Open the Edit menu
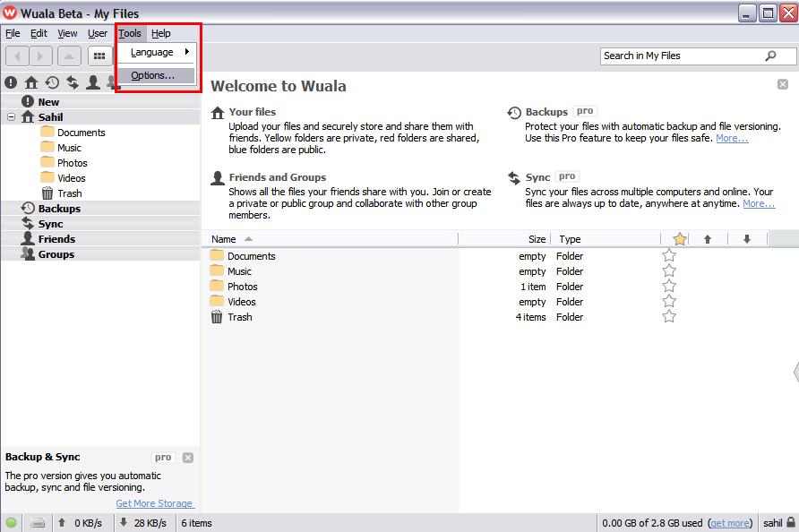This screenshot has width=799, height=532. click(39, 33)
